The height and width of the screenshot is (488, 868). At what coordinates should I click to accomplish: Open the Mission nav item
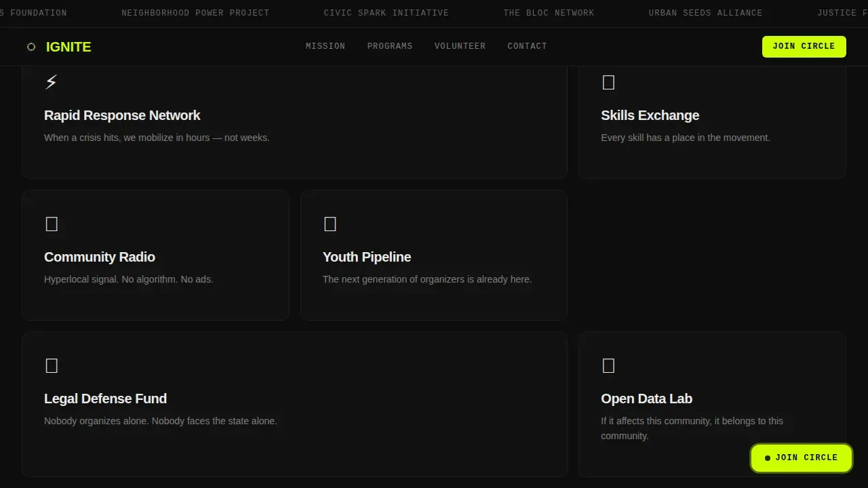coord(325,46)
